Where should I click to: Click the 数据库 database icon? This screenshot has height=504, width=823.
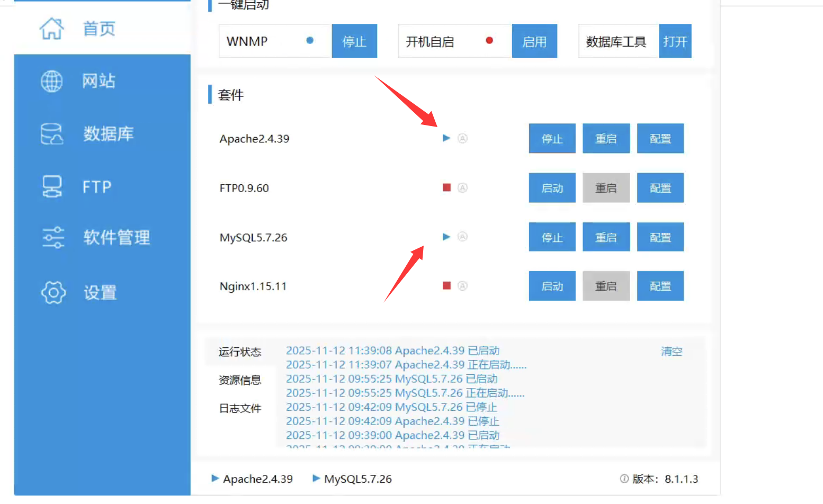click(x=51, y=134)
